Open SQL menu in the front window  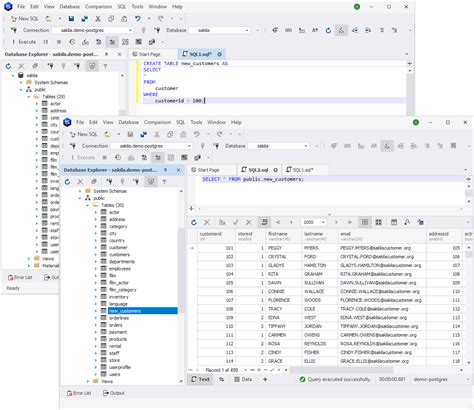tap(180, 122)
